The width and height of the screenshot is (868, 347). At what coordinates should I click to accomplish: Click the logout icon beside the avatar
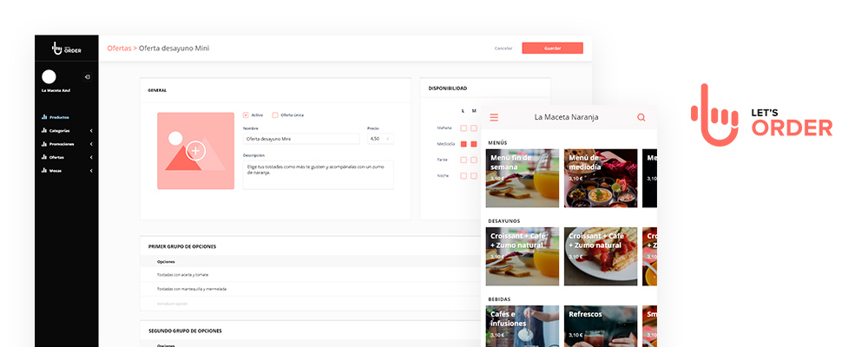[87, 77]
